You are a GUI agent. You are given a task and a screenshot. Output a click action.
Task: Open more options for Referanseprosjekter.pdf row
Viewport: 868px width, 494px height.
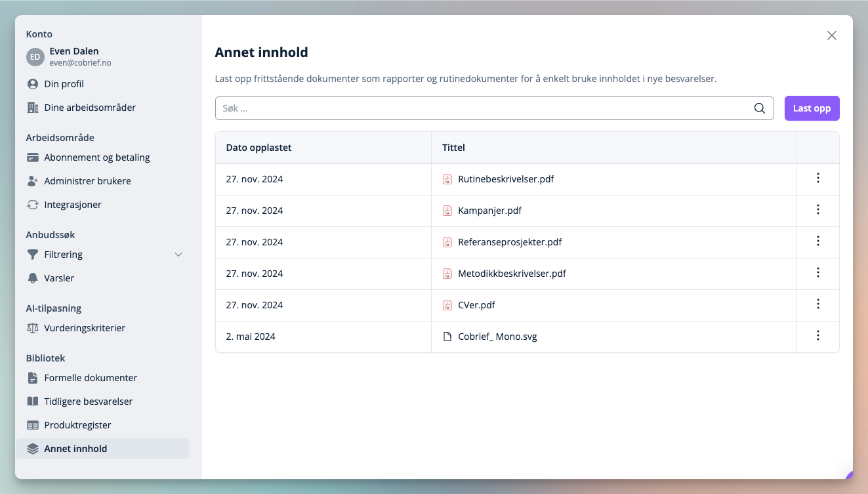pyautogui.click(x=817, y=241)
